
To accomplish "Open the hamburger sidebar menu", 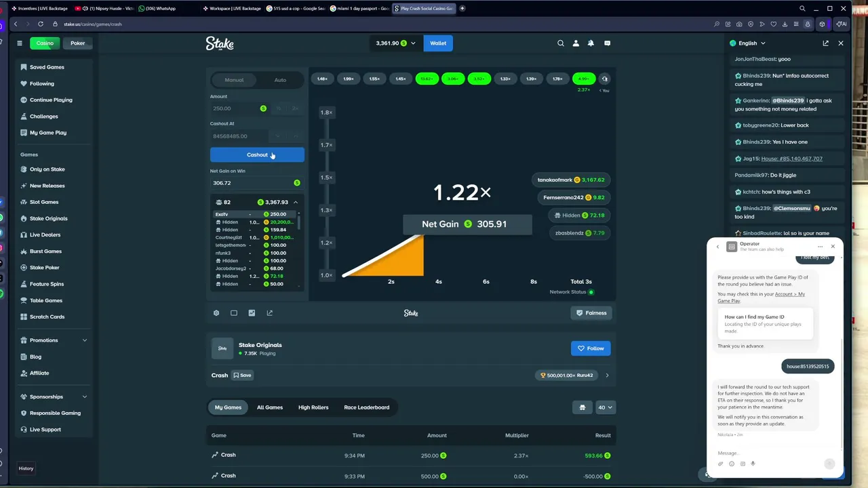I will click(x=20, y=43).
